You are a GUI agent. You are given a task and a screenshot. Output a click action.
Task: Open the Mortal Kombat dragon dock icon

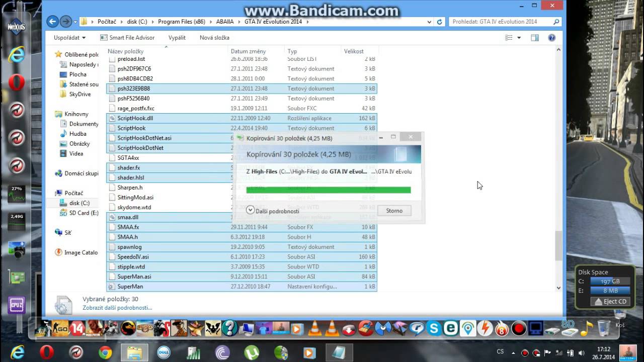[x=128, y=328]
